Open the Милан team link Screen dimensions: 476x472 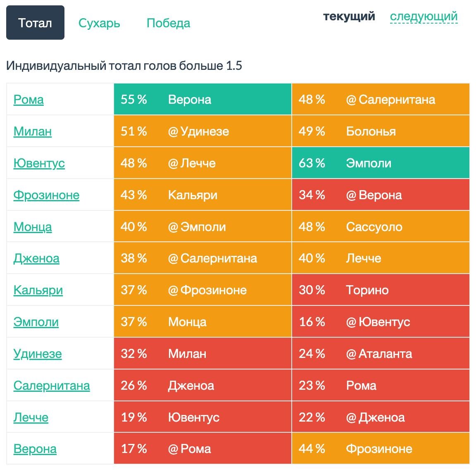[x=33, y=131]
